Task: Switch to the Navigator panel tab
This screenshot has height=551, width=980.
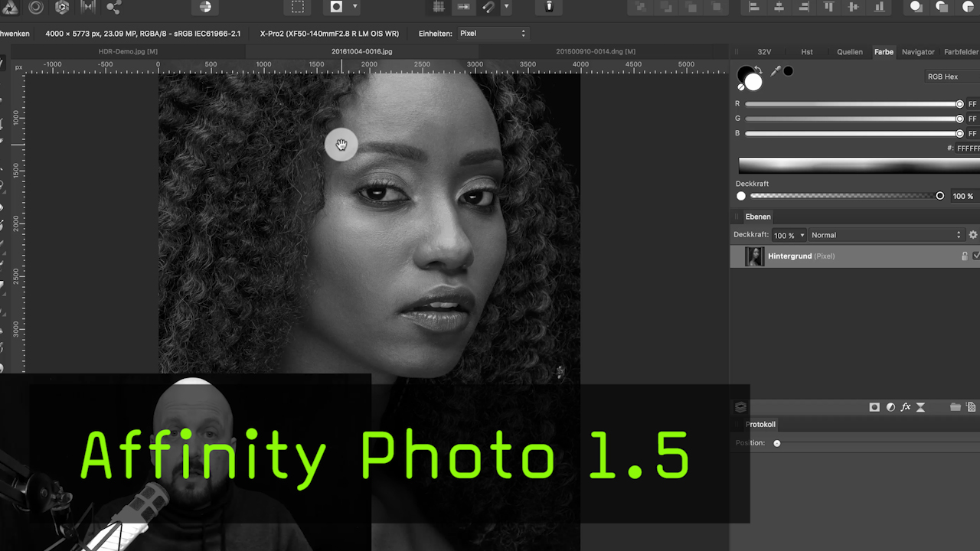Action: (x=918, y=51)
